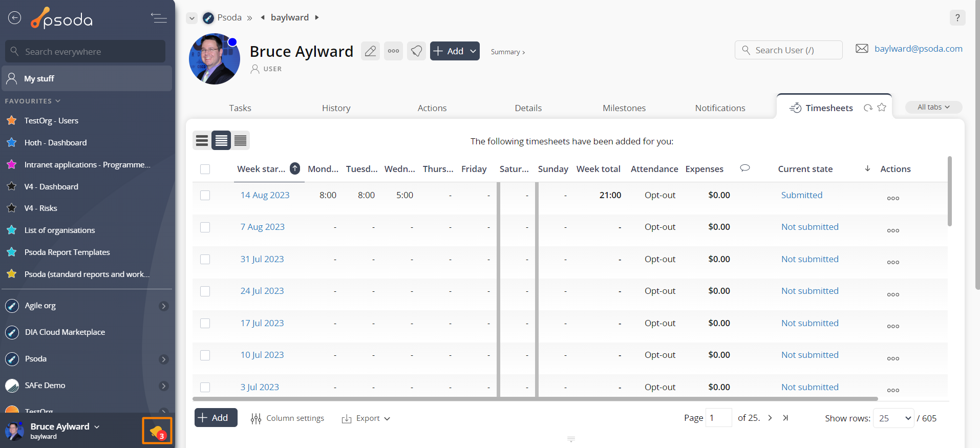Open actions menu for 10 Jul 2023 row
The height and width of the screenshot is (448, 980).
[893, 358]
